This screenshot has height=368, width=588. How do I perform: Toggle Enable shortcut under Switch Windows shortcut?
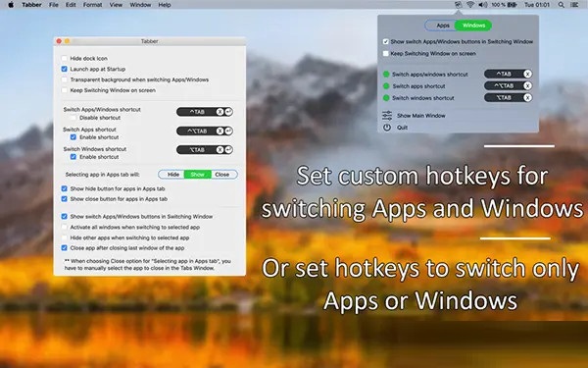point(73,157)
